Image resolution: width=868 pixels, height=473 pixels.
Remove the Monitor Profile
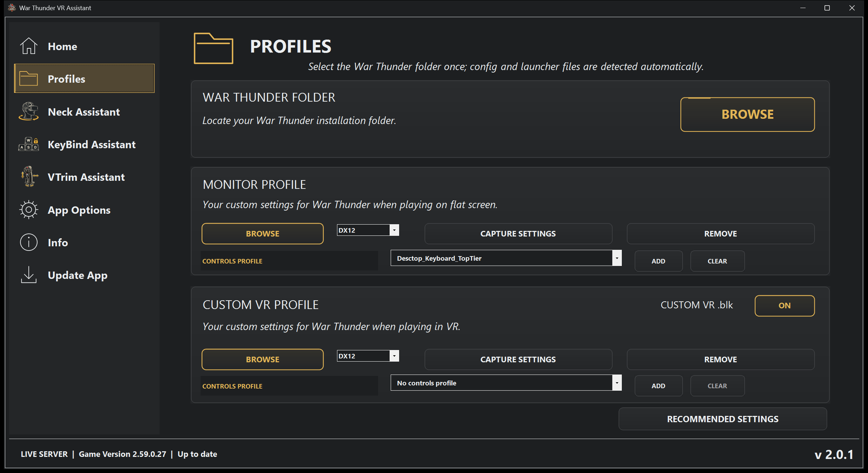click(x=720, y=234)
